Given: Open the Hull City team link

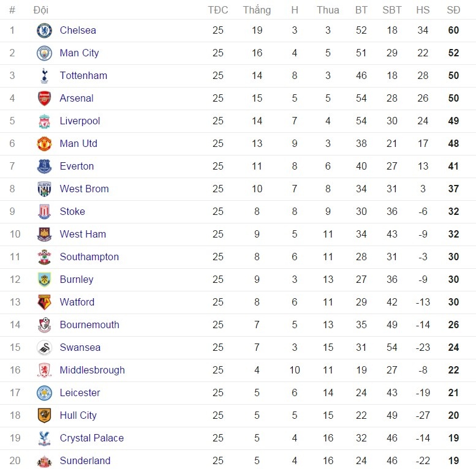Looking at the screenshot, I should click(78, 415).
